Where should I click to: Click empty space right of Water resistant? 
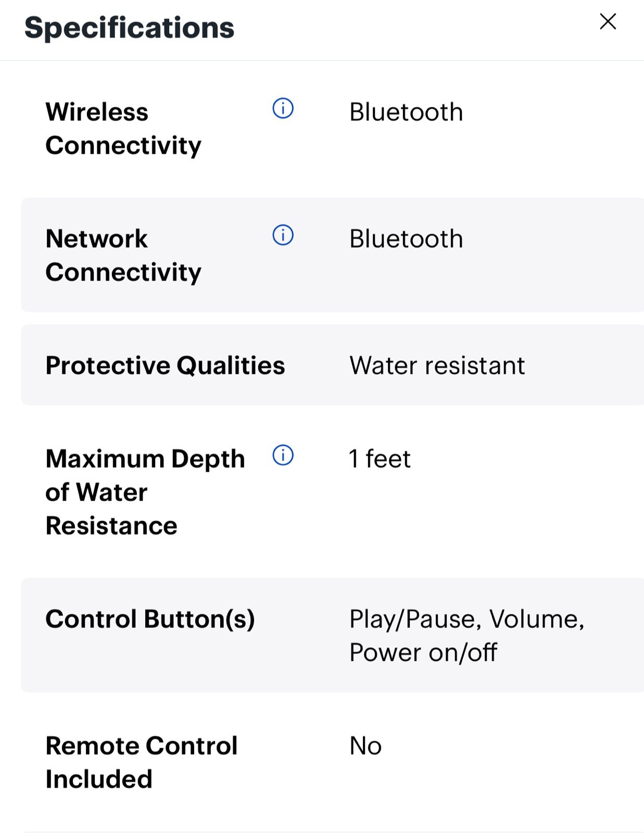[583, 365]
